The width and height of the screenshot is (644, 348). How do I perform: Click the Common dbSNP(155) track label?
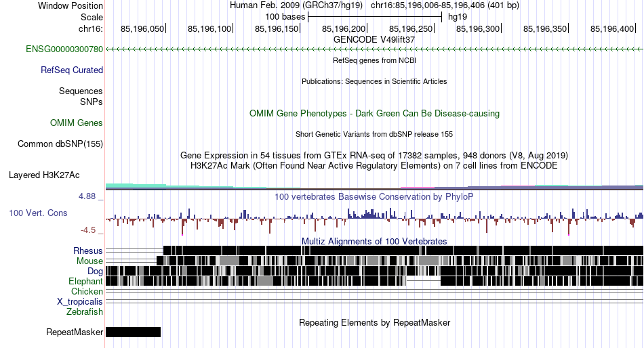click(x=60, y=144)
